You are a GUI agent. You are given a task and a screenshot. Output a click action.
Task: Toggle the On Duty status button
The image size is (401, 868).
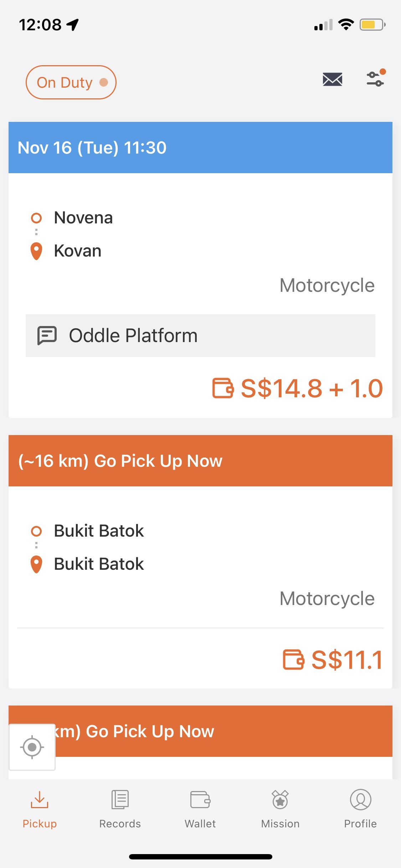[71, 82]
